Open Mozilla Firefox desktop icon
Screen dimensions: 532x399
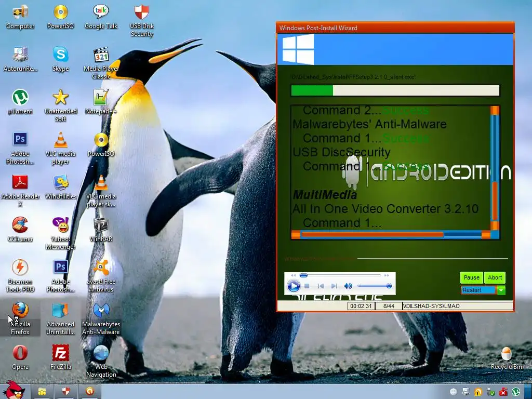pyautogui.click(x=20, y=318)
